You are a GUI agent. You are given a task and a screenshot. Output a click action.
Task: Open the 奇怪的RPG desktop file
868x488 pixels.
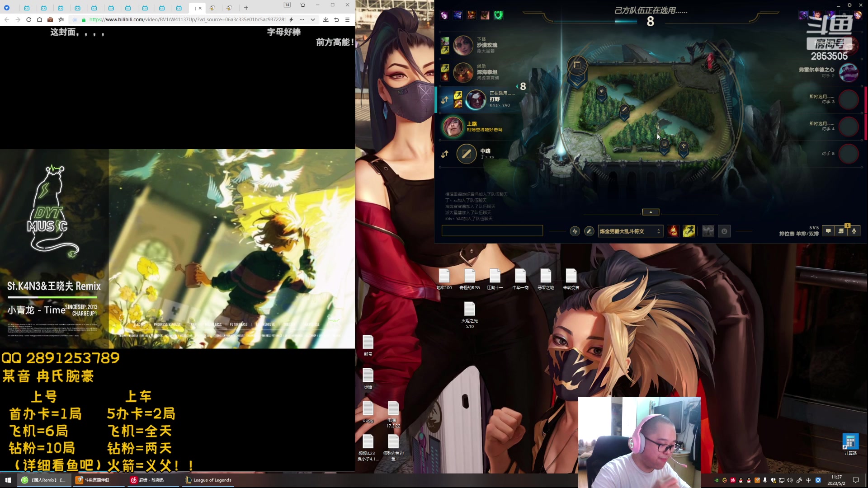pos(469,279)
